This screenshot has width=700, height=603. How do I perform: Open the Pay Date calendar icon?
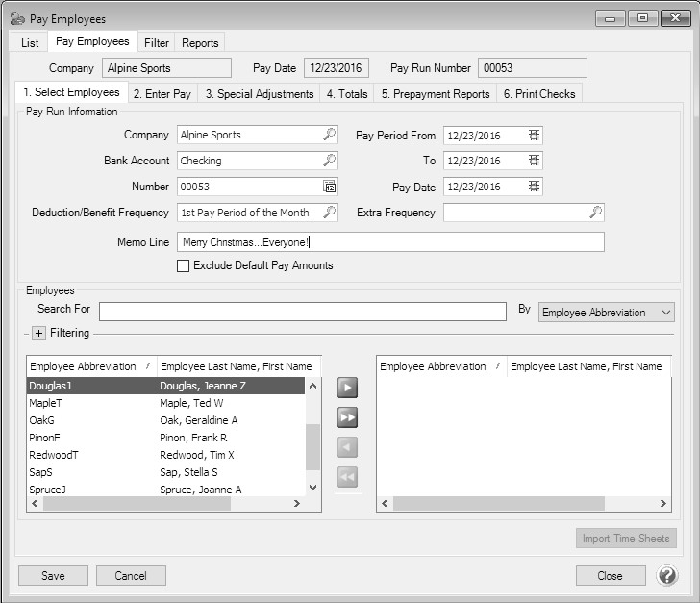[x=534, y=187]
